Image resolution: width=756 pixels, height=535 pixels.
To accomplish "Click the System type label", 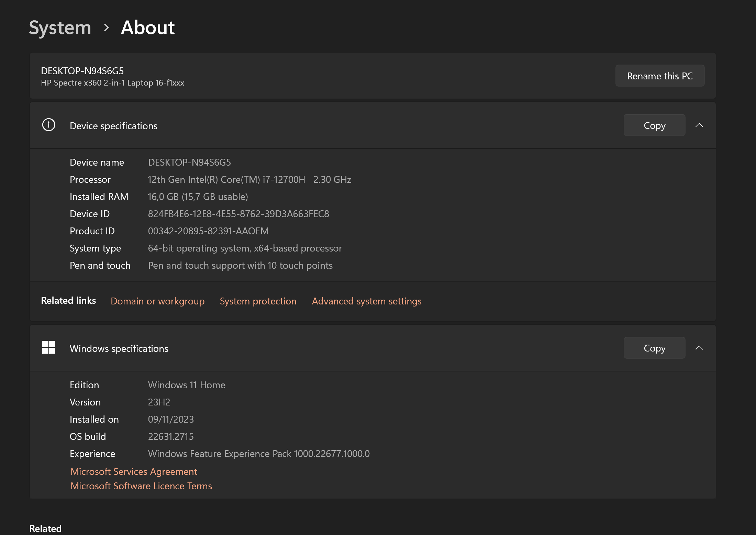I will pyautogui.click(x=95, y=248).
